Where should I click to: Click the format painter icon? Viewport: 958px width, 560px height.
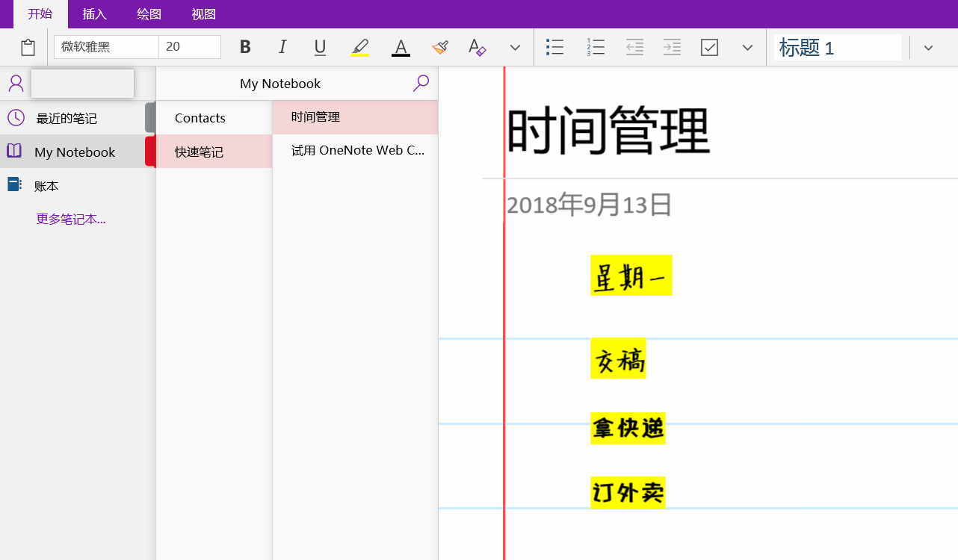click(x=439, y=47)
